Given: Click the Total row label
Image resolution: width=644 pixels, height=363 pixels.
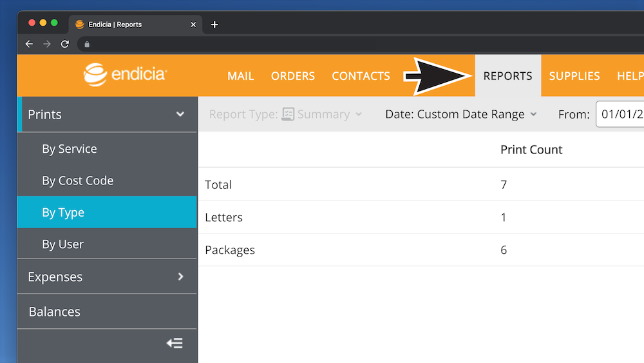Looking at the screenshot, I should point(218,184).
